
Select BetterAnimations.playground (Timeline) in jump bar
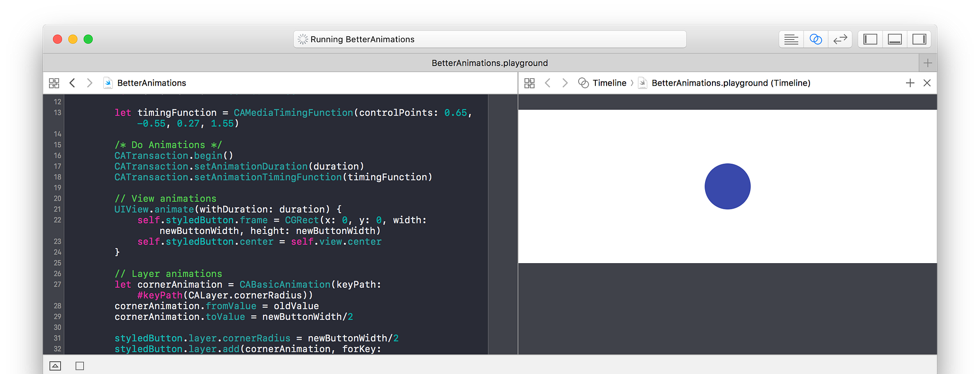pos(724,83)
